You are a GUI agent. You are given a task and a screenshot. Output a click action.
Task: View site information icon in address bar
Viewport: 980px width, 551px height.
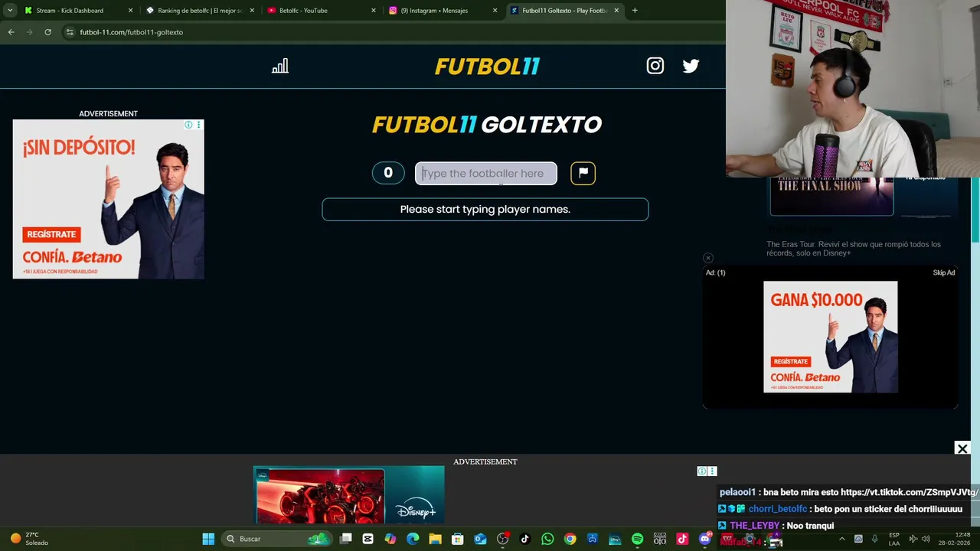(70, 32)
